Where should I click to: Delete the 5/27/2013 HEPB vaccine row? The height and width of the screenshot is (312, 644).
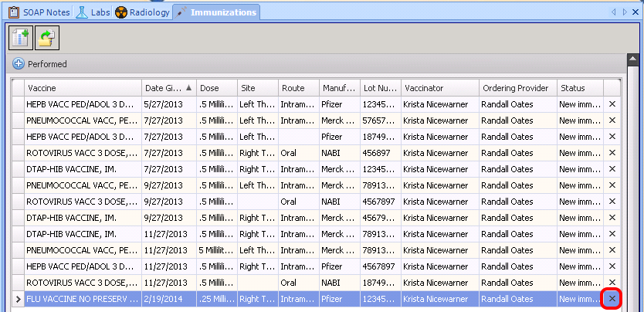click(x=612, y=104)
